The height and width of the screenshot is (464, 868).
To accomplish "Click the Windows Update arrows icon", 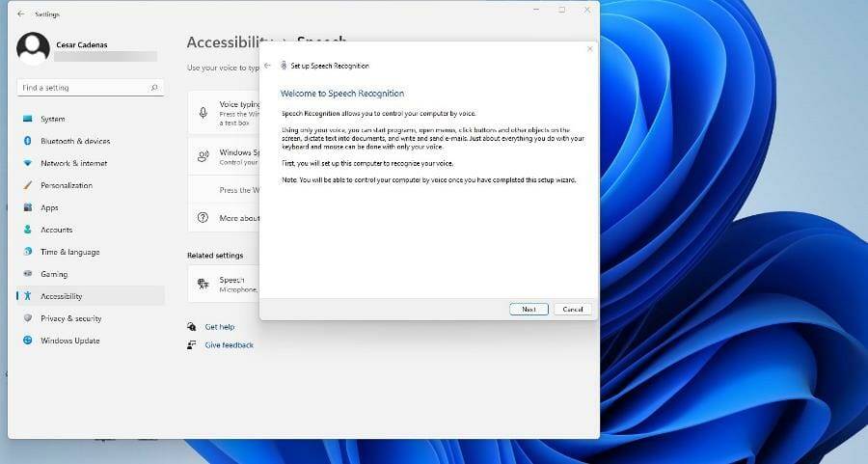I will (x=28, y=340).
